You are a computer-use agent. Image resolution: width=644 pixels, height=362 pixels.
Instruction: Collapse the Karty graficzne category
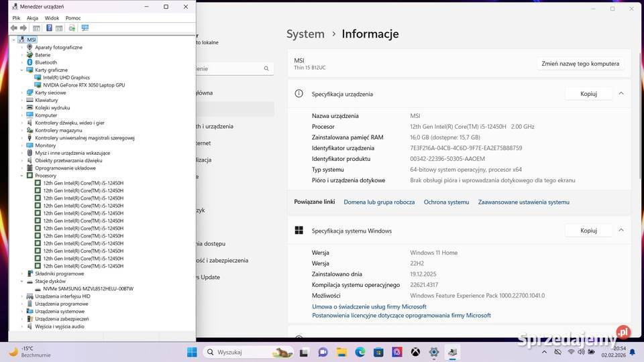pyautogui.click(x=21, y=70)
